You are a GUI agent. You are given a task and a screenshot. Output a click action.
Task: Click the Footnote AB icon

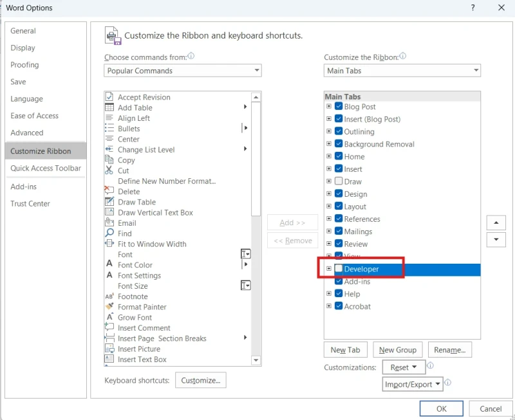coord(109,297)
